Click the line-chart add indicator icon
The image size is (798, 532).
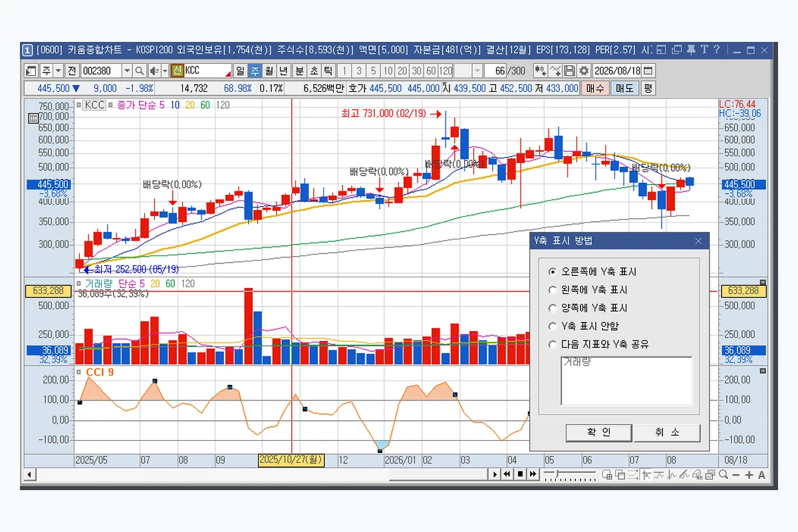click(x=555, y=70)
